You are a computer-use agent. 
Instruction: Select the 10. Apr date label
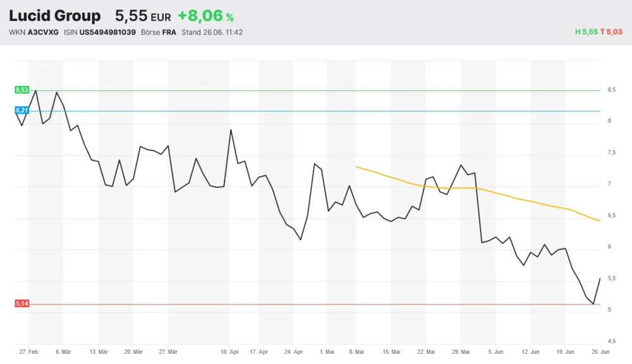pos(230,351)
